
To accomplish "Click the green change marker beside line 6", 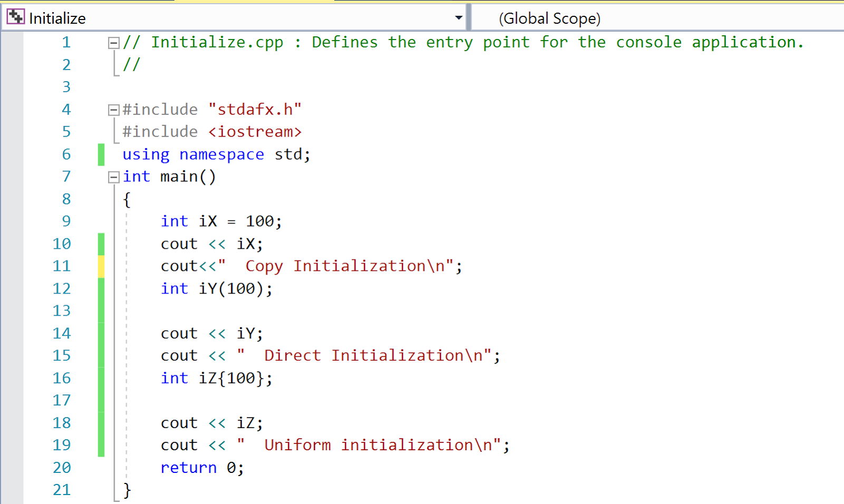I will 100,154.
